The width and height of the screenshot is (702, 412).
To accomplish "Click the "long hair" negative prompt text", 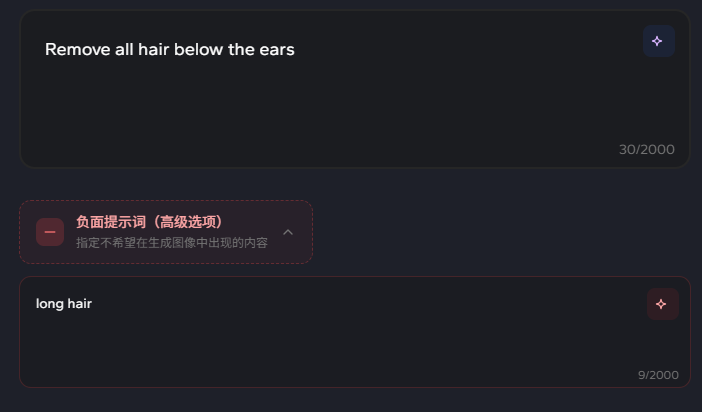I will [64, 303].
